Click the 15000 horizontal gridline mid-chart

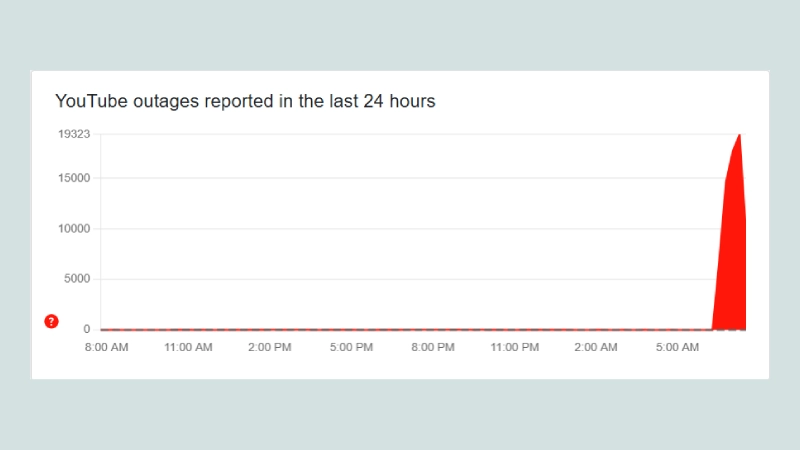(x=400, y=178)
